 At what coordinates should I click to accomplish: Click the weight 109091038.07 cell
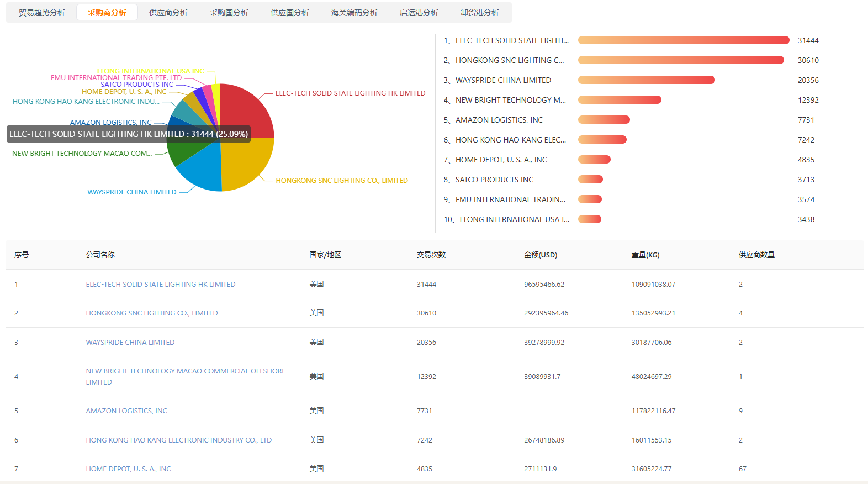654,285
